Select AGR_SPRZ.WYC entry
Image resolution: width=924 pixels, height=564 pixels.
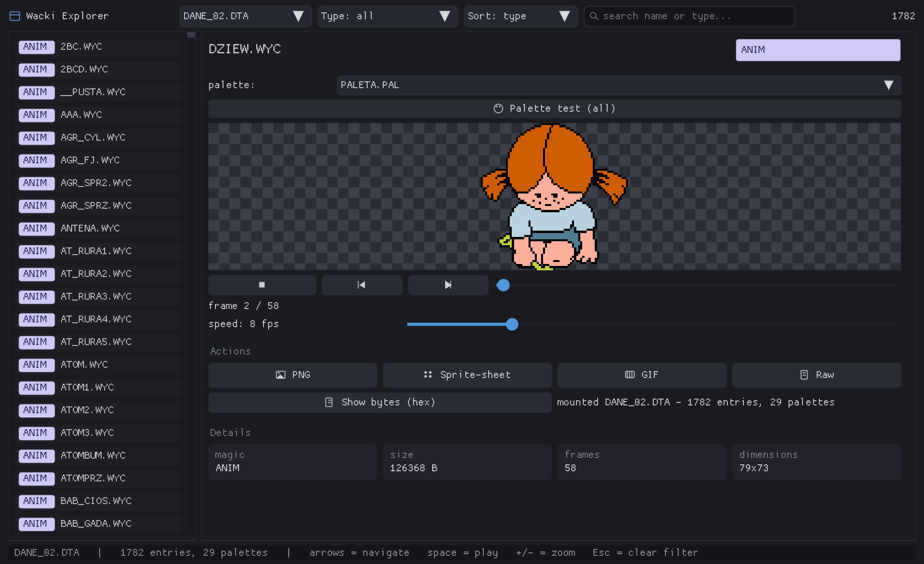tap(98, 206)
